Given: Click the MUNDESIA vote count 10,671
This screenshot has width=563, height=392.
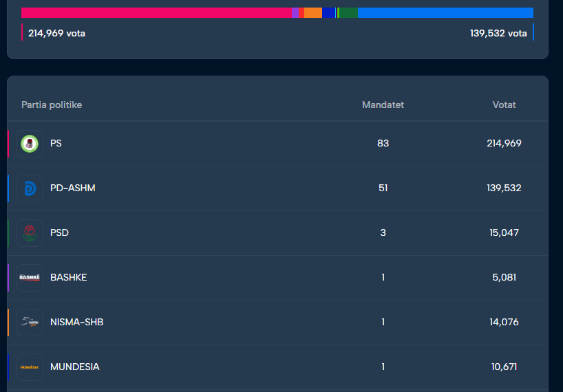Looking at the screenshot, I should point(504,367).
